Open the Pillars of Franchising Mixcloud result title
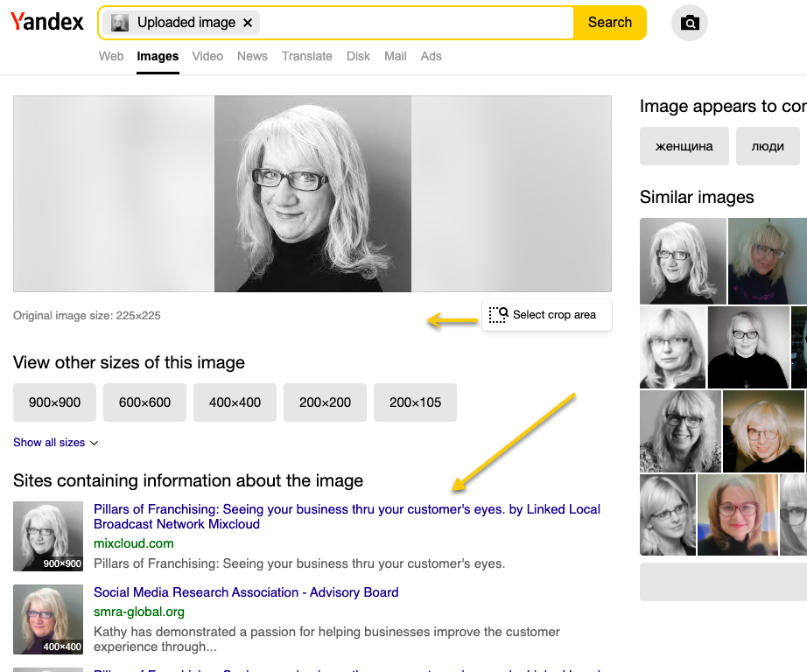 (347, 516)
